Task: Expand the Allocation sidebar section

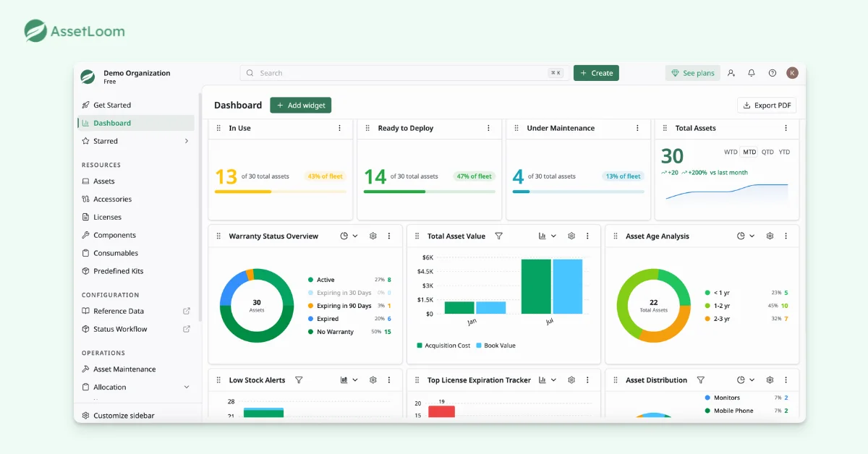Action: coord(187,387)
